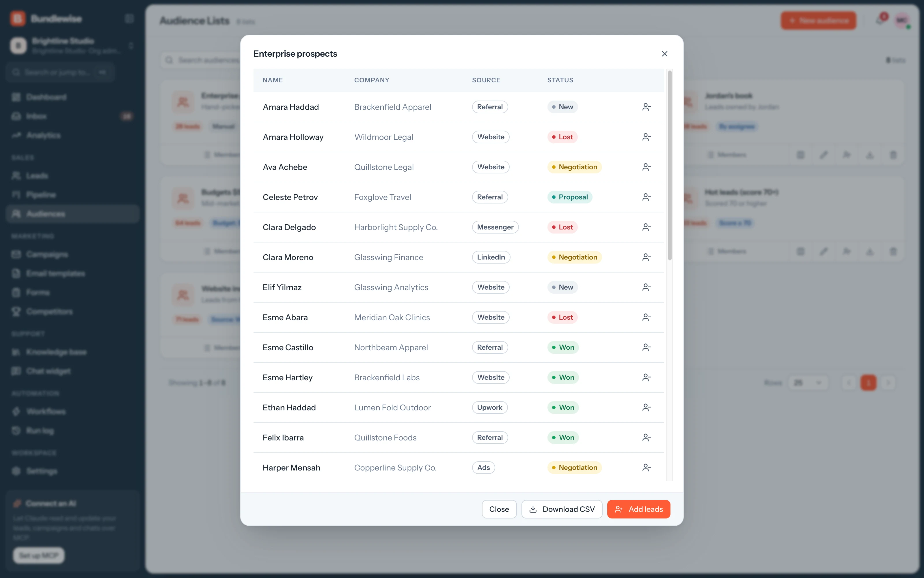Click the company name Glasswing Analytics
924x578 pixels.
click(391, 288)
